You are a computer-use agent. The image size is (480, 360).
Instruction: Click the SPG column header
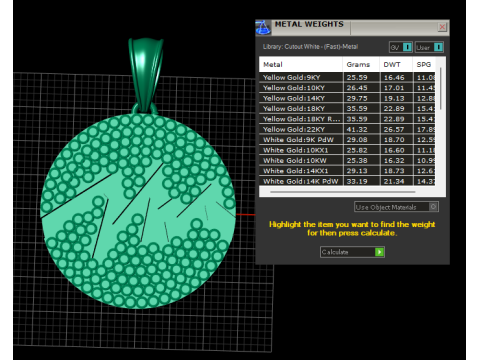pos(424,65)
